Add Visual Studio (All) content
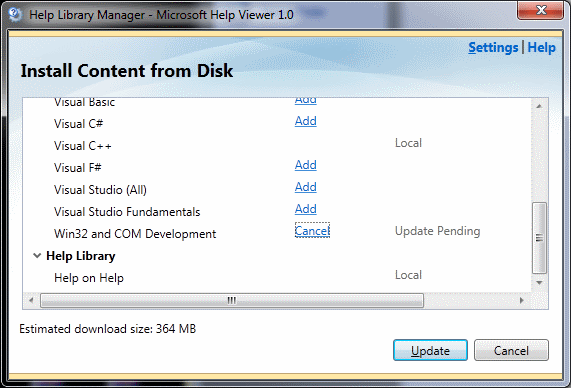This screenshot has width=571, height=388. (x=306, y=187)
